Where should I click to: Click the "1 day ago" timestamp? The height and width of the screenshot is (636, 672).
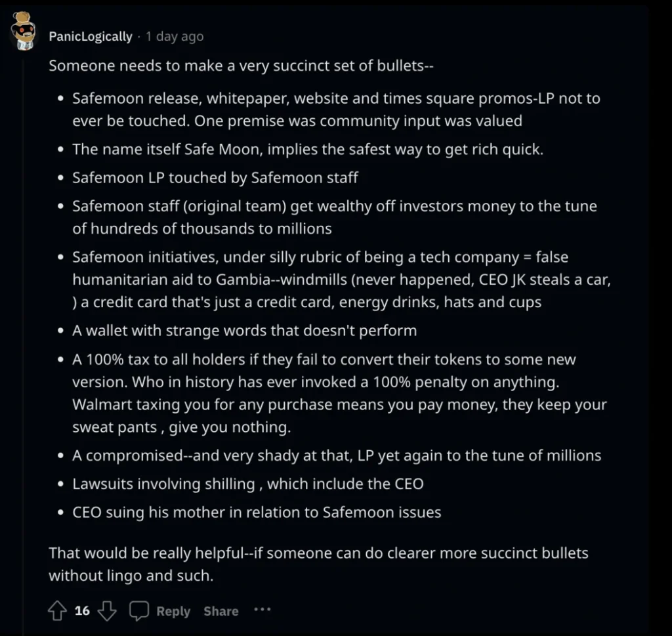pyautogui.click(x=175, y=37)
